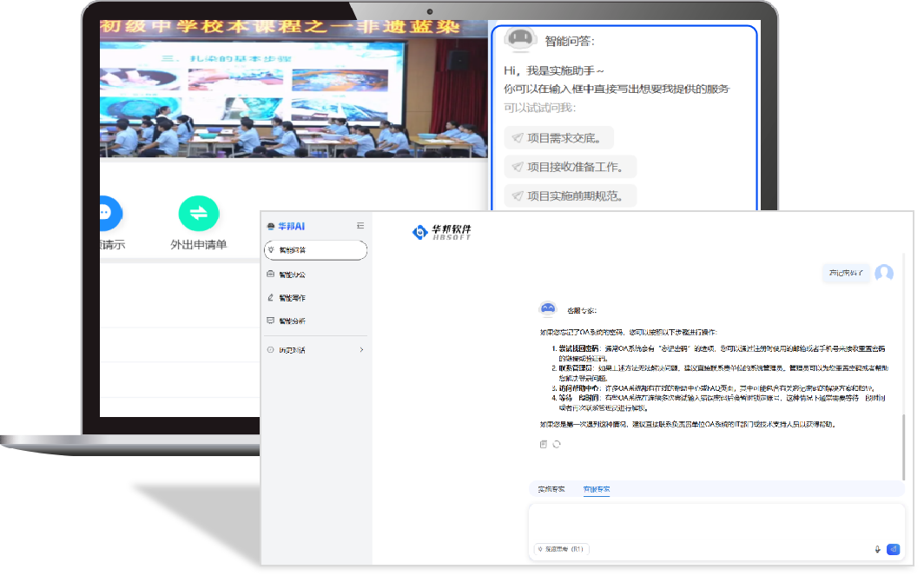Viewport: 924px width, 576px height.
Task: Click the user avatar at top right
Action: coord(884,275)
